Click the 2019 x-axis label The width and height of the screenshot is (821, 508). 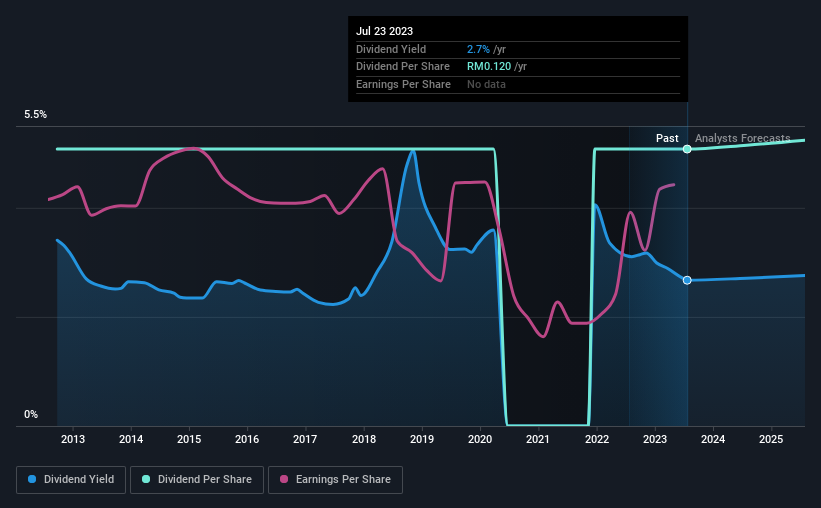(x=421, y=439)
